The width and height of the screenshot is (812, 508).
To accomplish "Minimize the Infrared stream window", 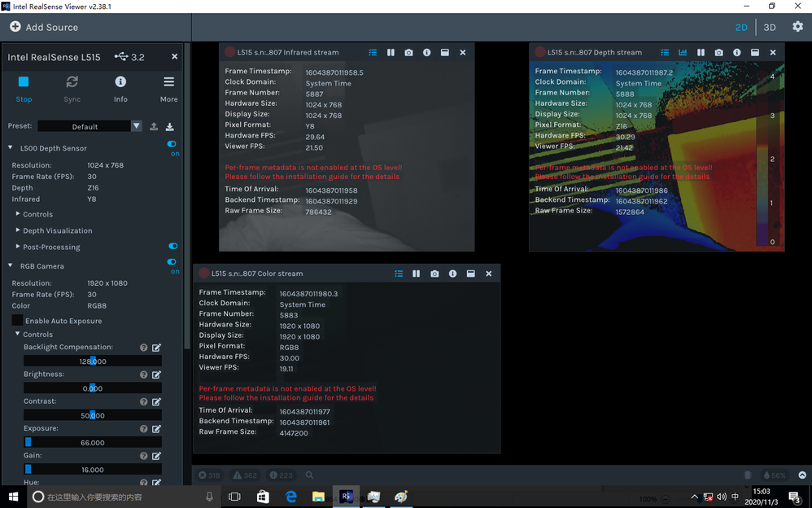I will click(444, 52).
